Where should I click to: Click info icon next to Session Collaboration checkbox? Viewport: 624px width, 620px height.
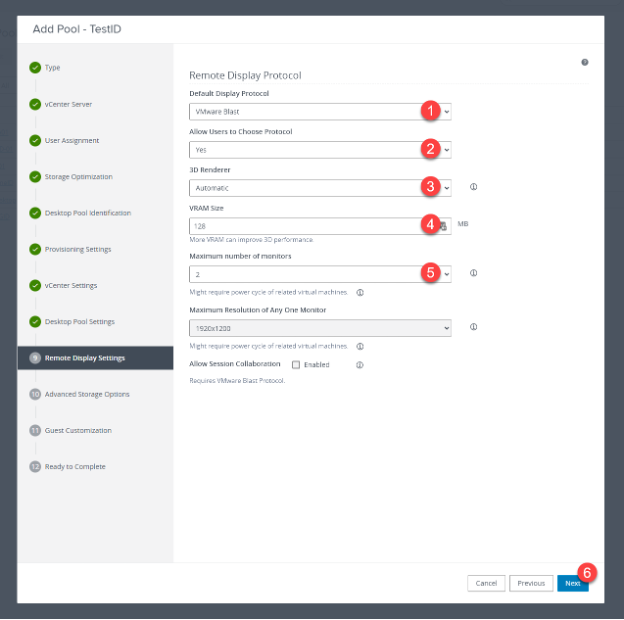359,365
